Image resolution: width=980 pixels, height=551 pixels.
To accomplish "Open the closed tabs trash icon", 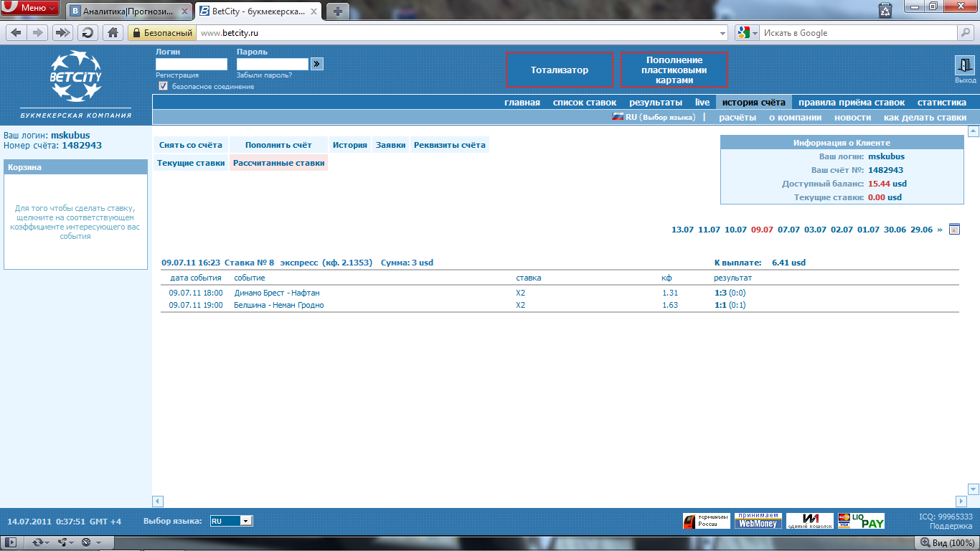I will pos(885,10).
